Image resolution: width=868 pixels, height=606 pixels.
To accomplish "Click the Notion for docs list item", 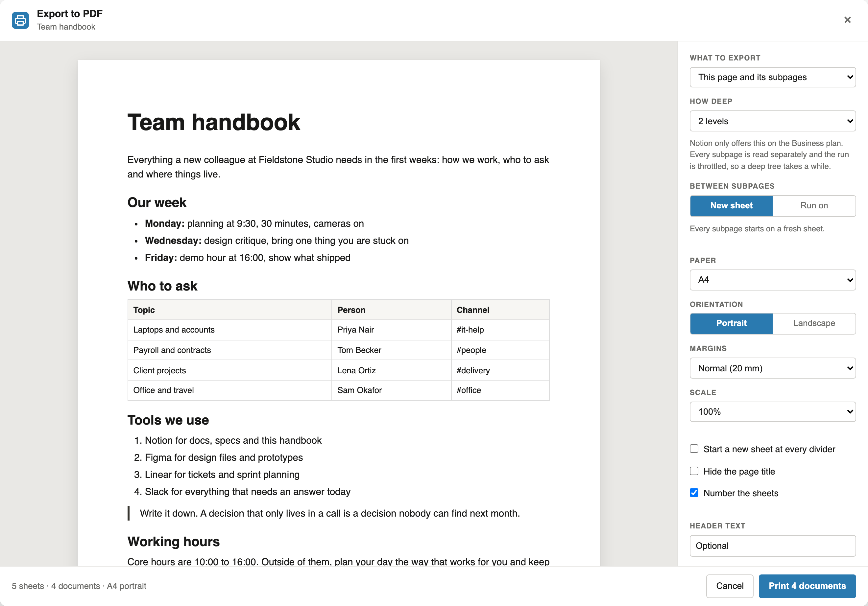I will [233, 440].
